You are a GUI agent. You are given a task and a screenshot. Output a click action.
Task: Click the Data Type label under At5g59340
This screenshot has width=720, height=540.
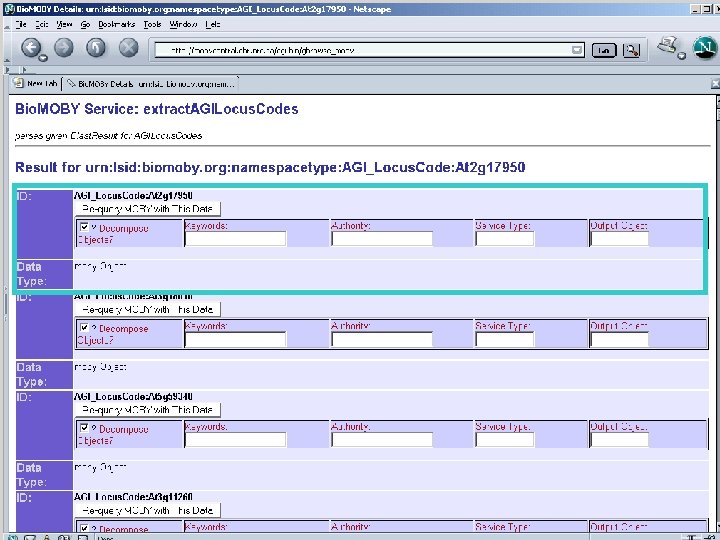[x=32, y=475]
